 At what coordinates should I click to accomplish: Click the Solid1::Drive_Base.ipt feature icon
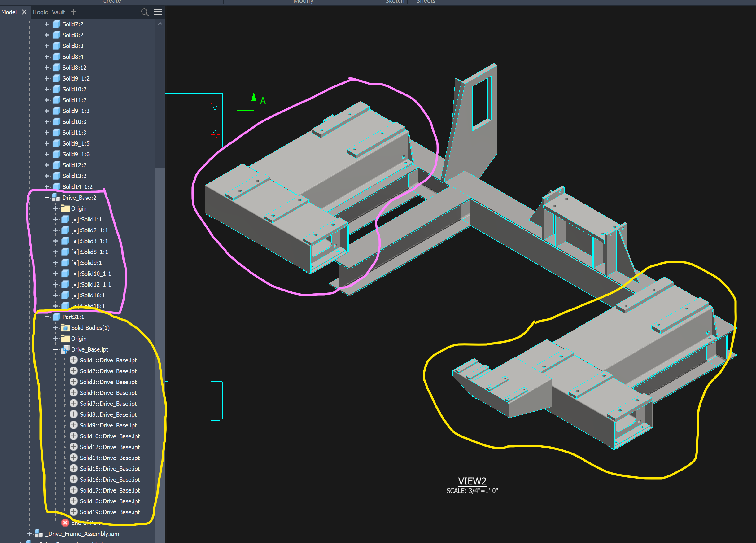(x=73, y=360)
